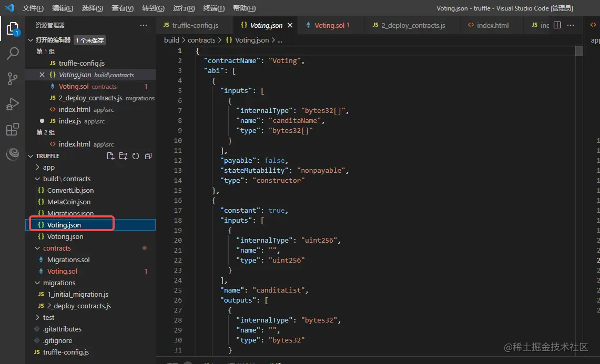This screenshot has height=364, width=600.
Task: Click line number 16 in gutter
Action: 178,200
